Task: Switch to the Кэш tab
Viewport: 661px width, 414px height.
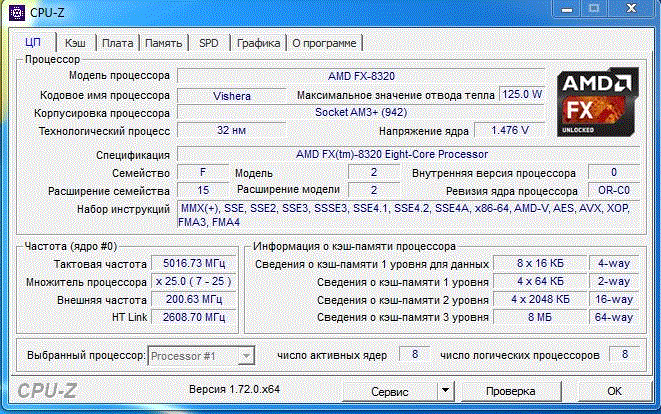Action: coord(75,43)
